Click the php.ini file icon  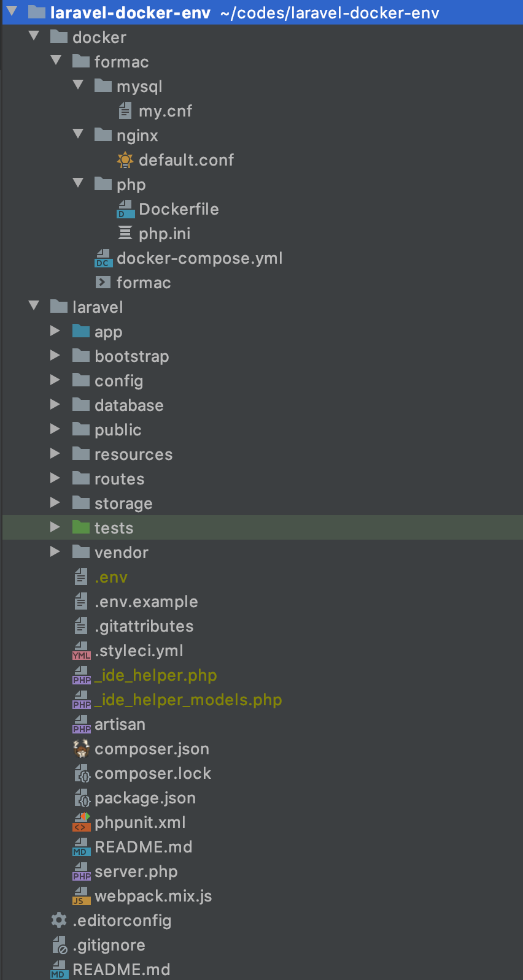[125, 233]
